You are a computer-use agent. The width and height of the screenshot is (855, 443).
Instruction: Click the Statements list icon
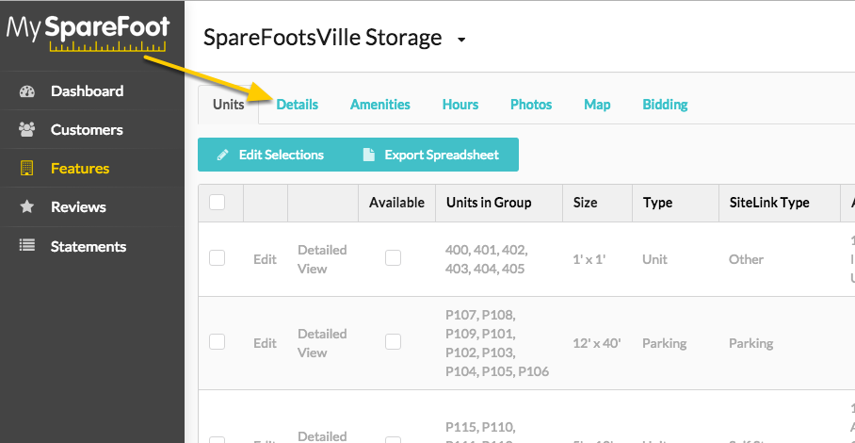[x=27, y=246]
